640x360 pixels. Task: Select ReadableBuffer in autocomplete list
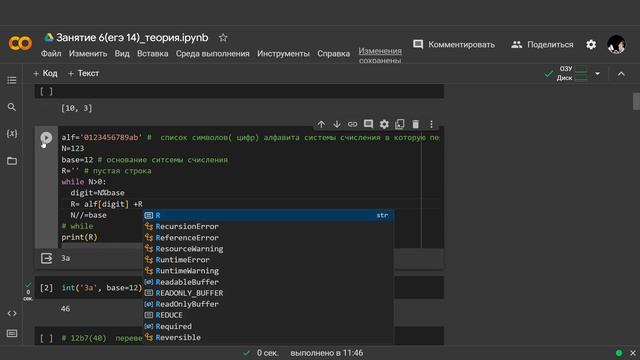click(x=269, y=282)
